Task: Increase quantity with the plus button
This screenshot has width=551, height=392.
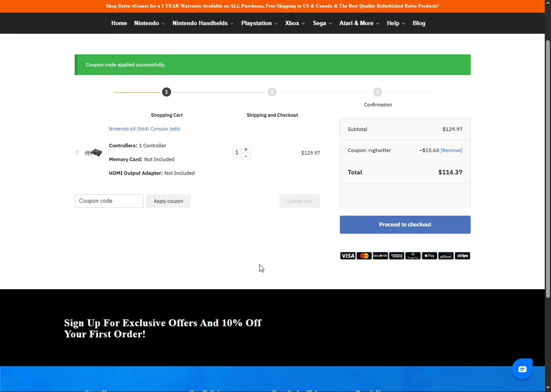Action: (x=246, y=149)
